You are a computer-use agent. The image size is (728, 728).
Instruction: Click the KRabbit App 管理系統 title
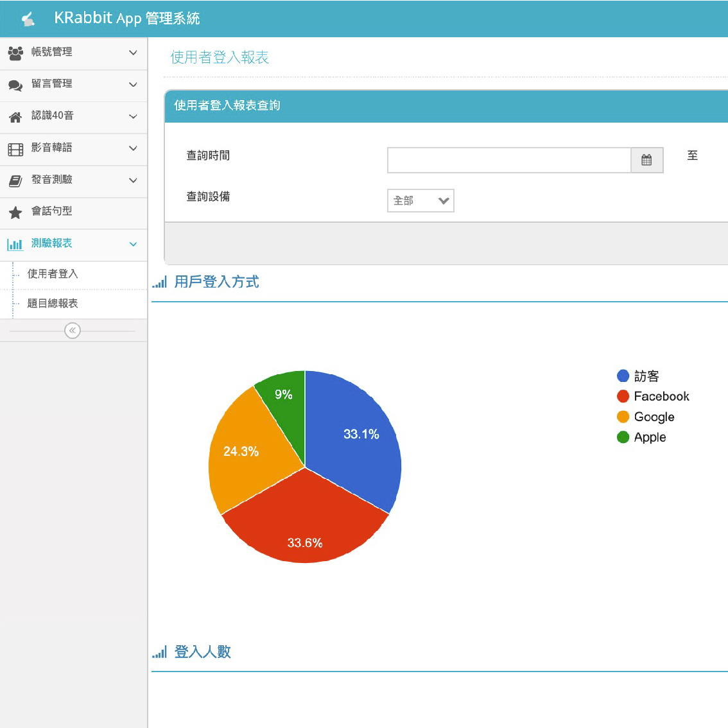coord(126,18)
